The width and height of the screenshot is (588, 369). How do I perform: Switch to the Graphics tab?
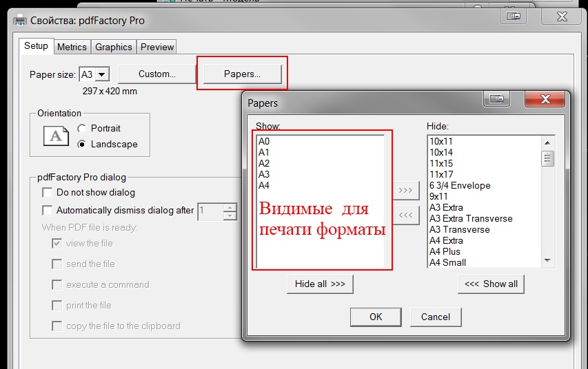click(x=114, y=47)
